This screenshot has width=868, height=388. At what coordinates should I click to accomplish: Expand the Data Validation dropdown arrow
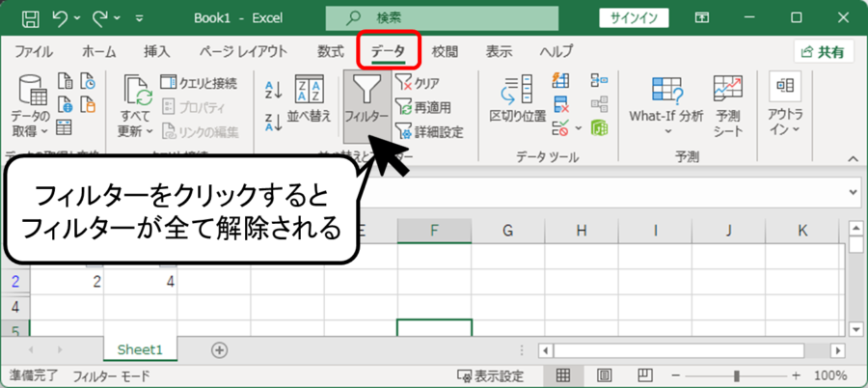579,128
